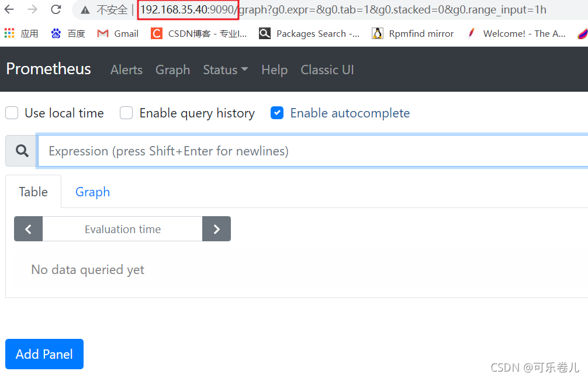Open the CSDN blog bookmark
Screen dimensions: 588x378
199,34
